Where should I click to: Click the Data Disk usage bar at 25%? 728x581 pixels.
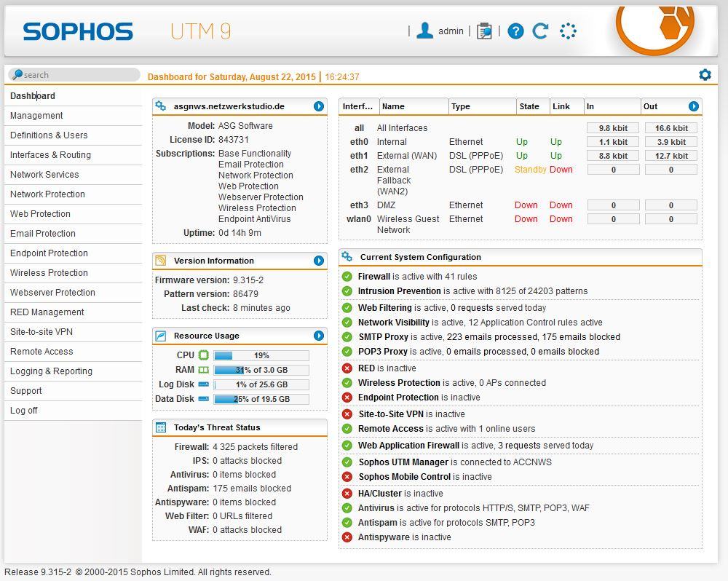261,399
